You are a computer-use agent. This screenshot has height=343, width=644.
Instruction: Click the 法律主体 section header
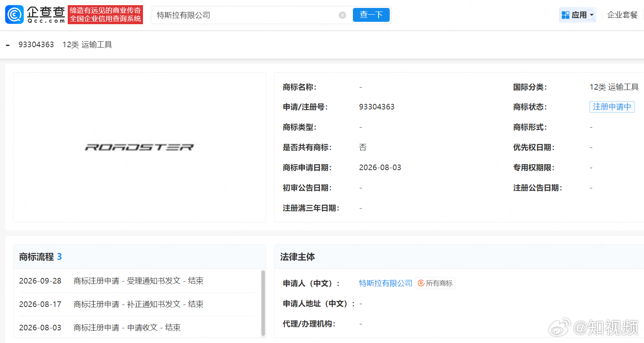pos(459,257)
